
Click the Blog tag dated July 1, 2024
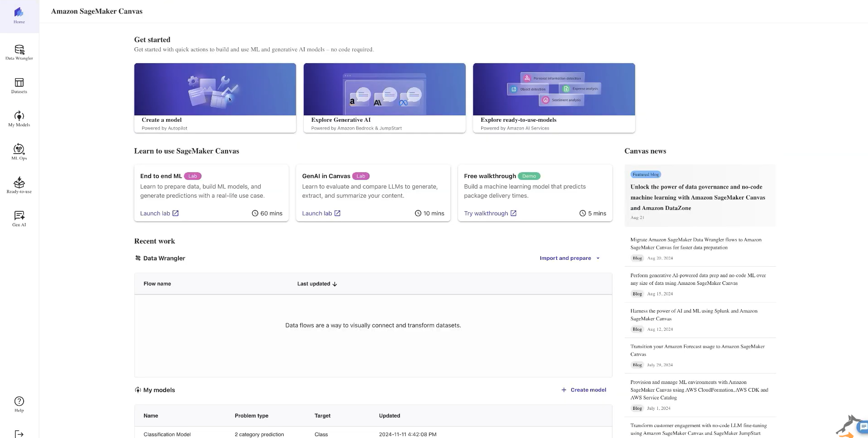point(637,408)
